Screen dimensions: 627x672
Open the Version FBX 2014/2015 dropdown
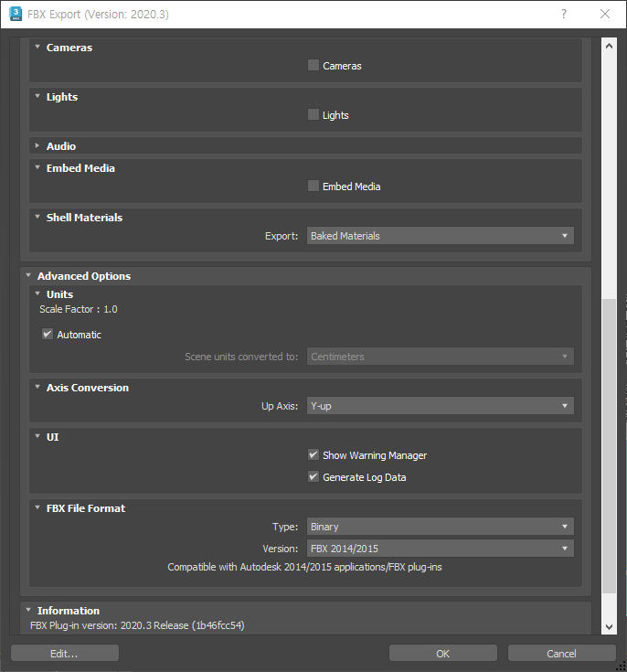[441, 549]
